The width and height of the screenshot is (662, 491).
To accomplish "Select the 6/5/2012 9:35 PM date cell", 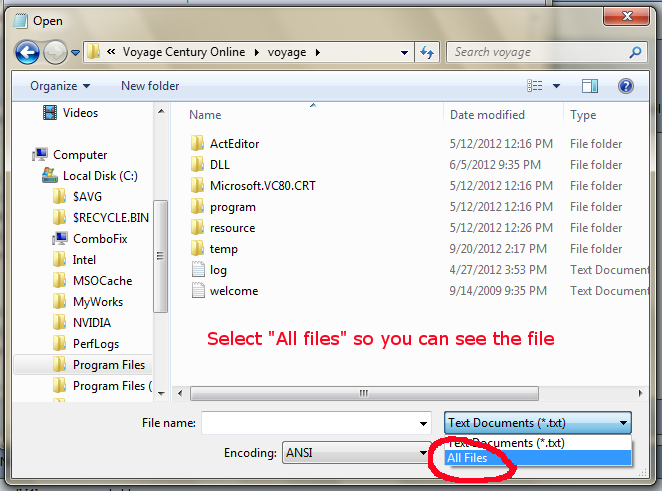I will coord(495,165).
